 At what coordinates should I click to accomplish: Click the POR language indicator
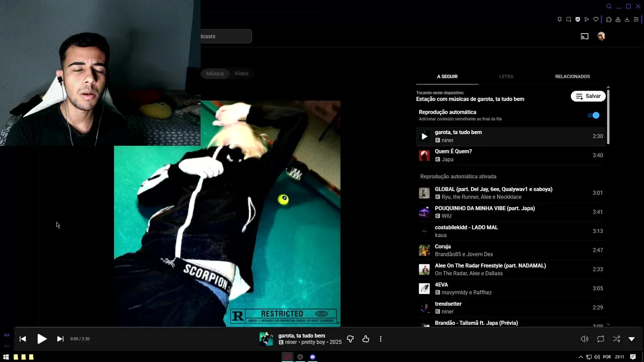607,357
